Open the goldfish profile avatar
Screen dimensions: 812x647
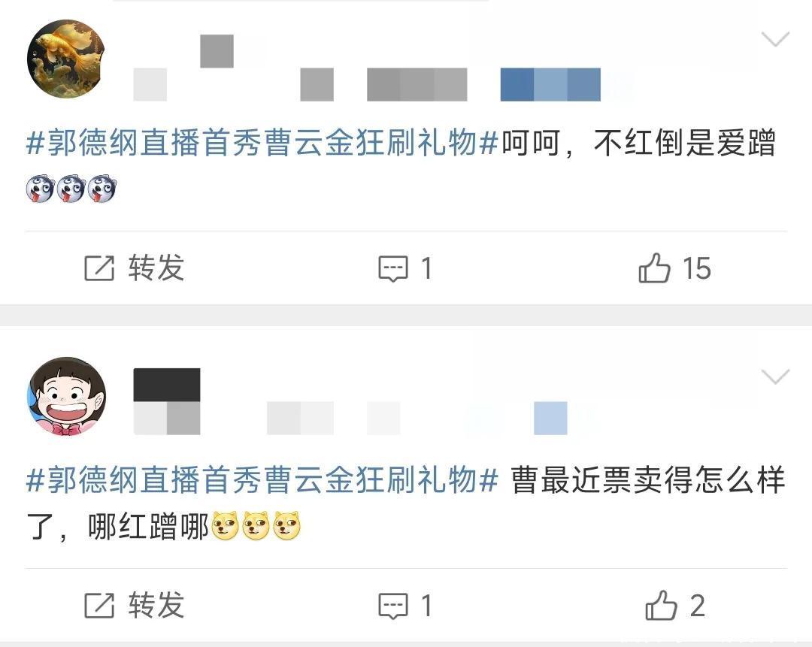(66, 58)
